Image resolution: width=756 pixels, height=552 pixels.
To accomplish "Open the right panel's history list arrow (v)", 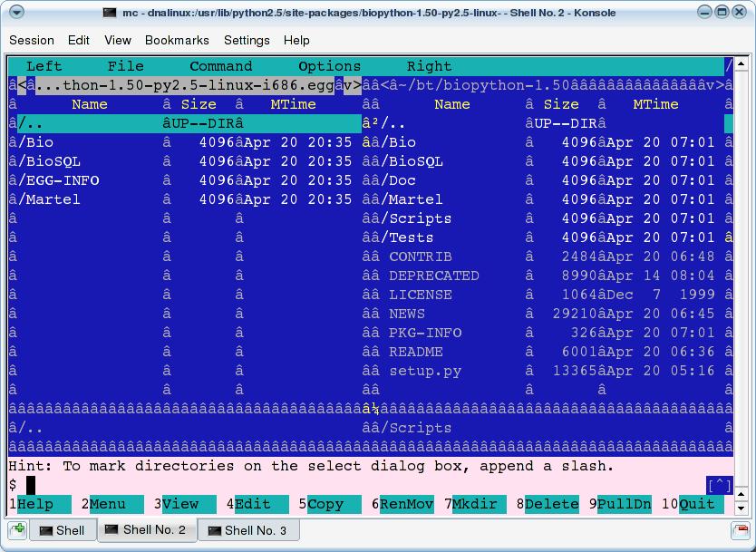I will pyautogui.click(x=711, y=85).
